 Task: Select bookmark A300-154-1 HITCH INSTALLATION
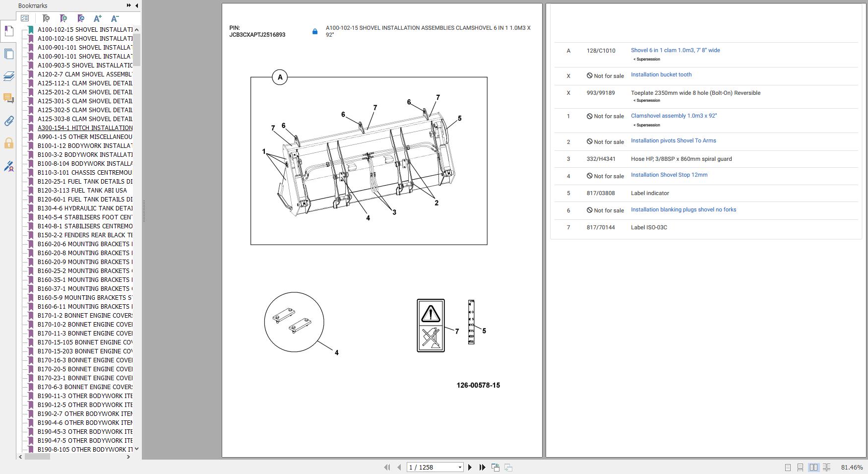[x=85, y=128]
